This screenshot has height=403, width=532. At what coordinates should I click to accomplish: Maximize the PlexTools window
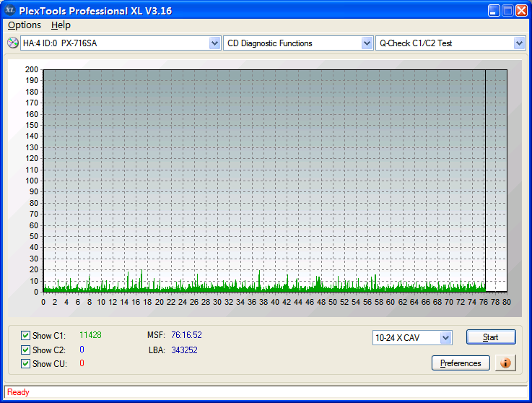[x=507, y=11]
